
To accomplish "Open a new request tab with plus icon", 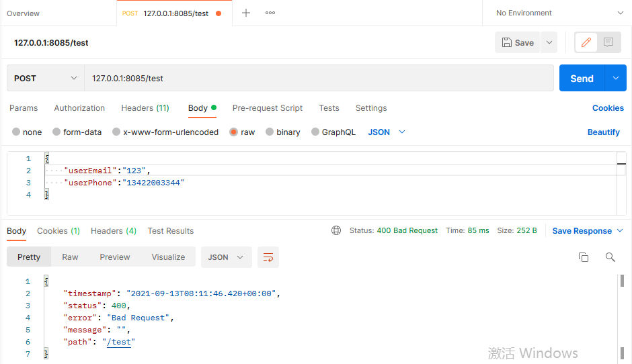I will [246, 13].
